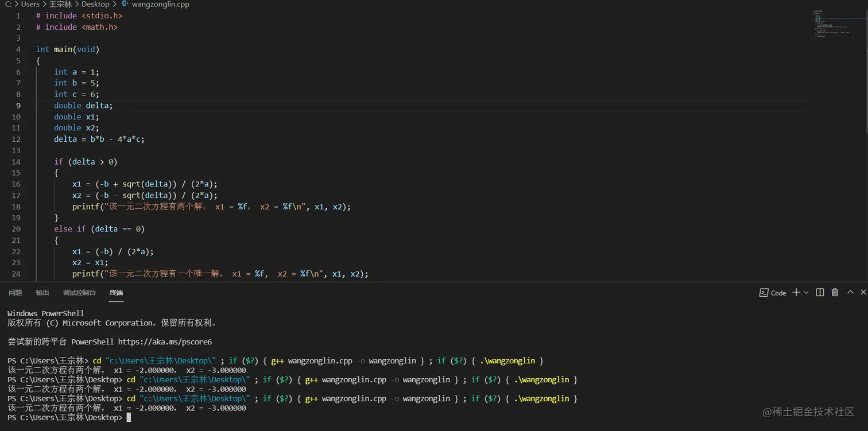Switch to the 问题 tab
Screen dimensions: 868x431
tap(15, 293)
